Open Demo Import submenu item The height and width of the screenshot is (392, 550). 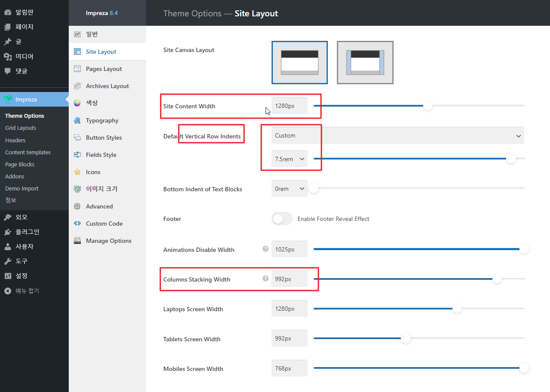tap(21, 188)
